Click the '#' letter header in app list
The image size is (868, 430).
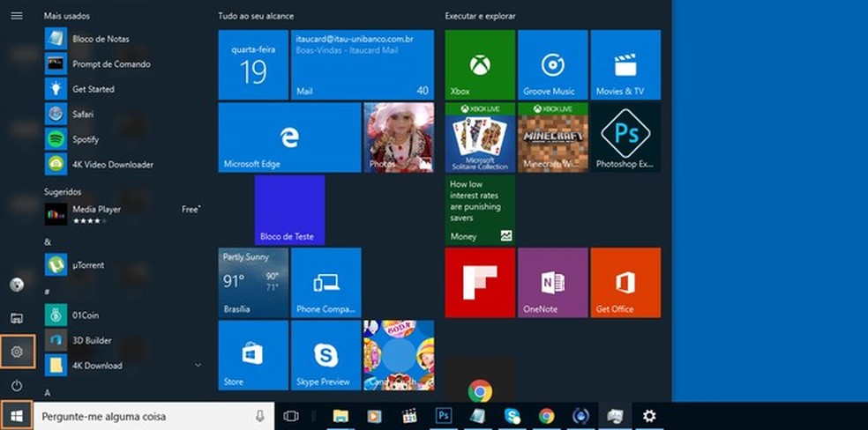click(47, 292)
